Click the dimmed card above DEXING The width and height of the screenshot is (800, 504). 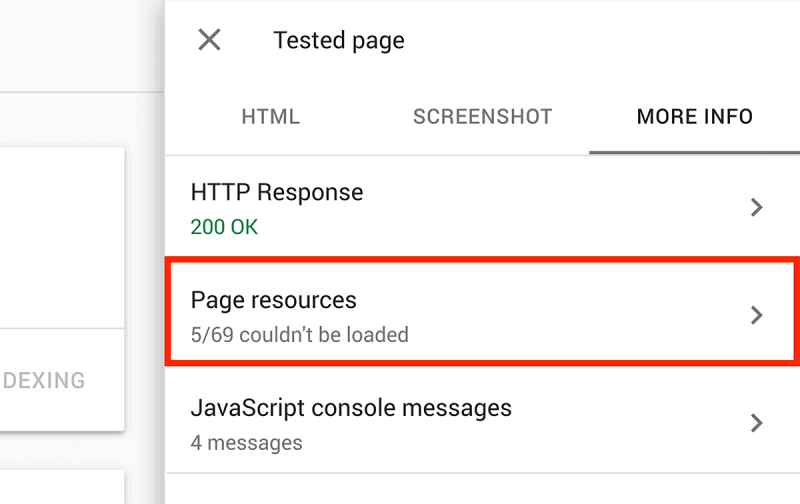click(62, 238)
